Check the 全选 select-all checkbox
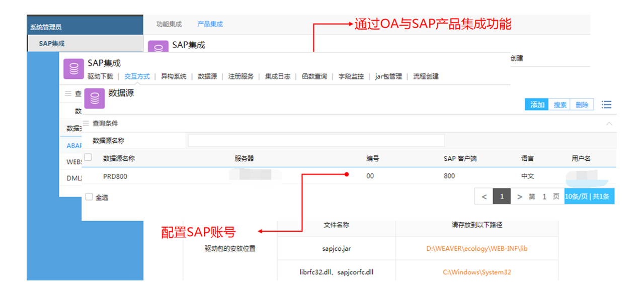The height and width of the screenshot is (295, 644). pos(89,197)
